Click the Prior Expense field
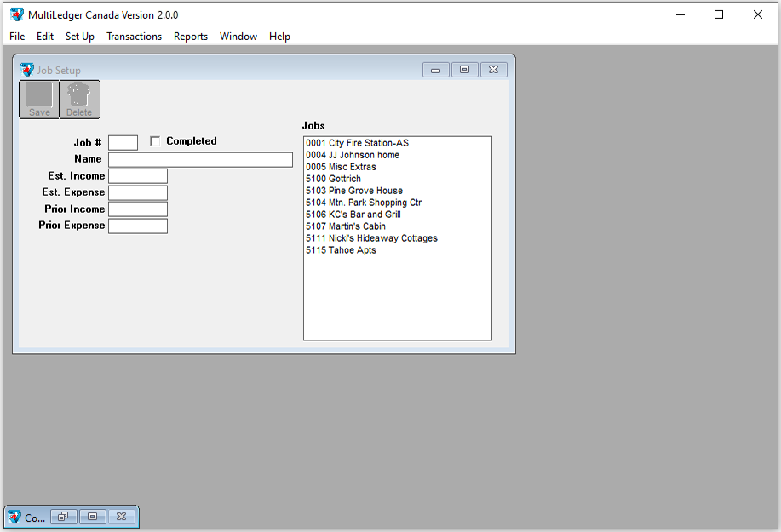This screenshot has height=532, width=781. (x=138, y=226)
